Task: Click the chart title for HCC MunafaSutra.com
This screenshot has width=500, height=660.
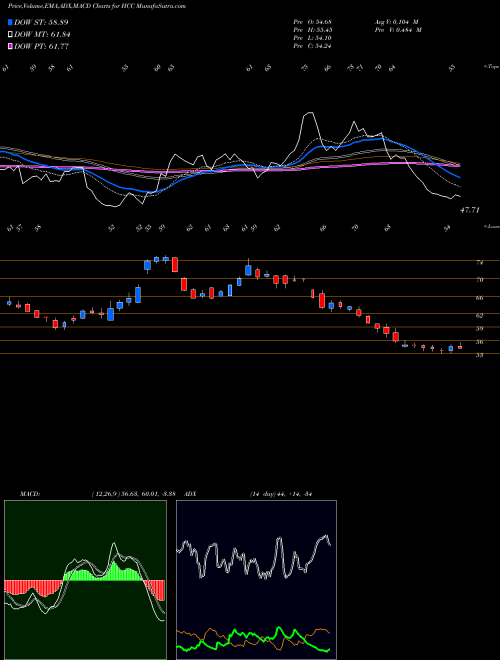Action: coord(97,6)
